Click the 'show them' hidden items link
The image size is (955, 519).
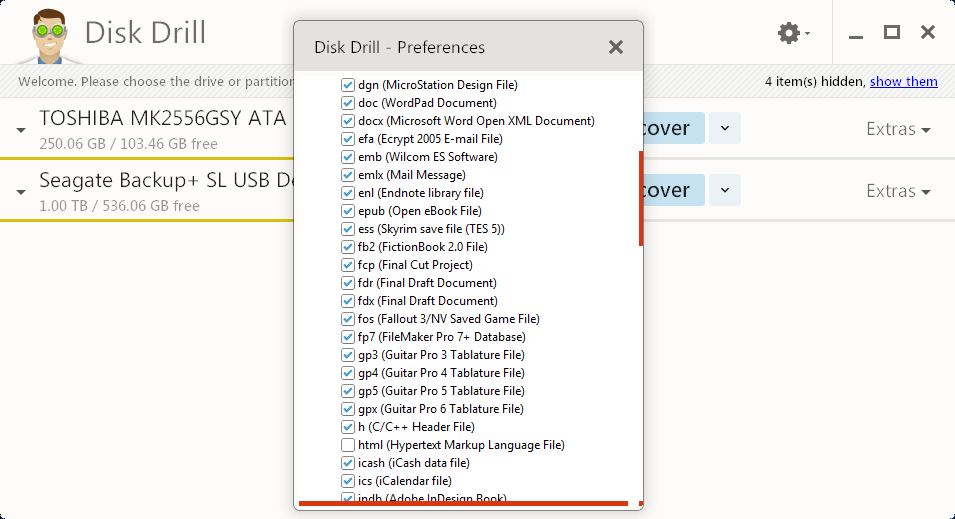coord(903,82)
